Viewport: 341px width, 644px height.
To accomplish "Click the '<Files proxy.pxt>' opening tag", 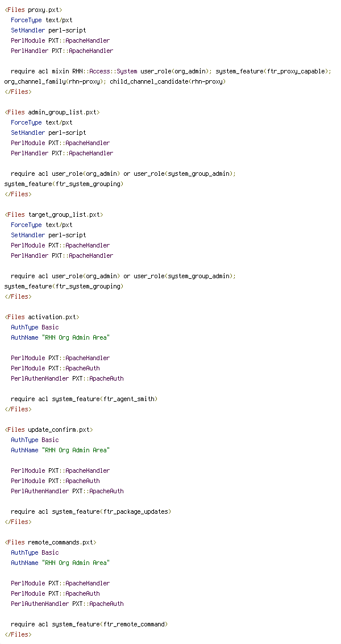I will [33, 10].
